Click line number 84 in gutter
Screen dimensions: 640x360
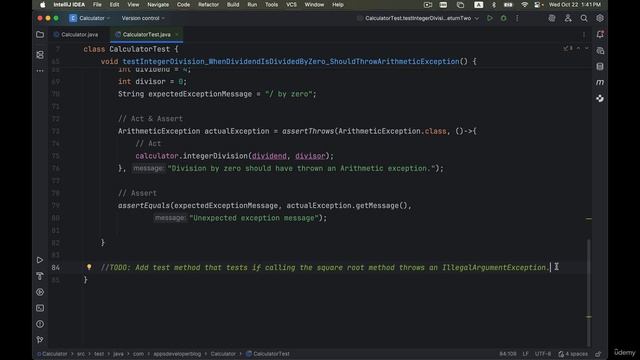coord(56,268)
